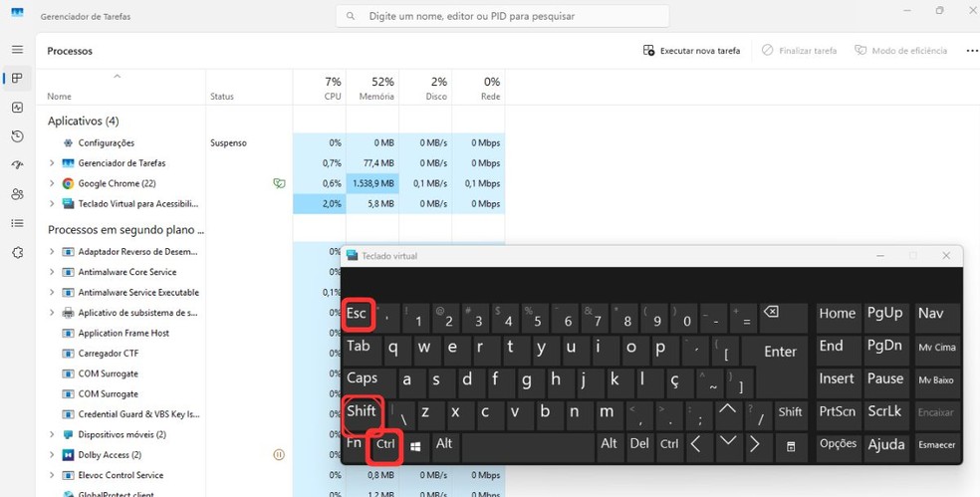Click the Configurações gear icon in list

click(68, 143)
